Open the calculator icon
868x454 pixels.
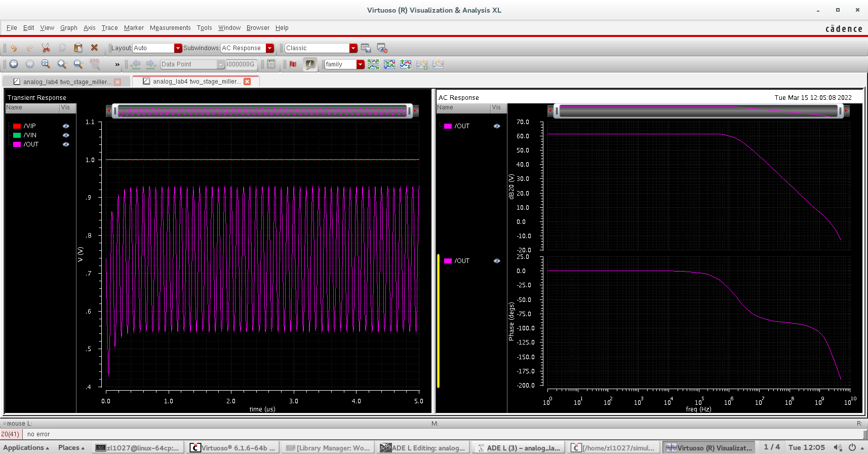(271, 64)
